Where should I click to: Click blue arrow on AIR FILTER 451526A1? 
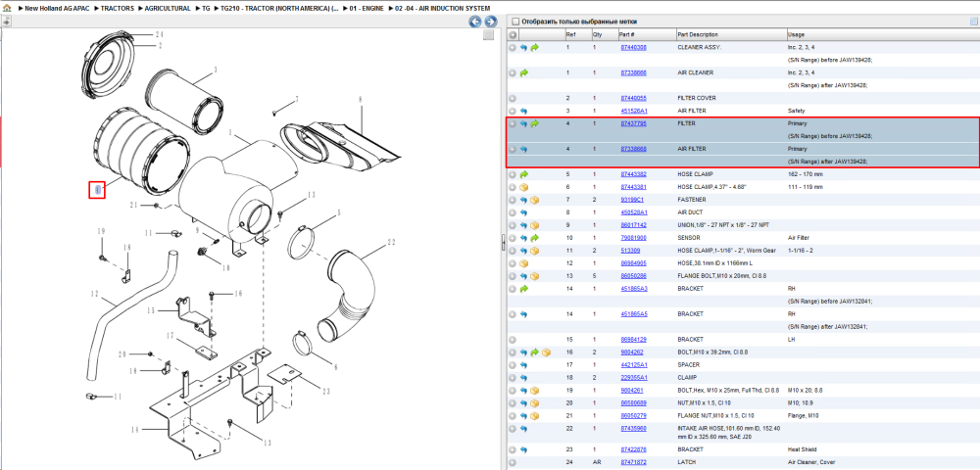click(523, 111)
